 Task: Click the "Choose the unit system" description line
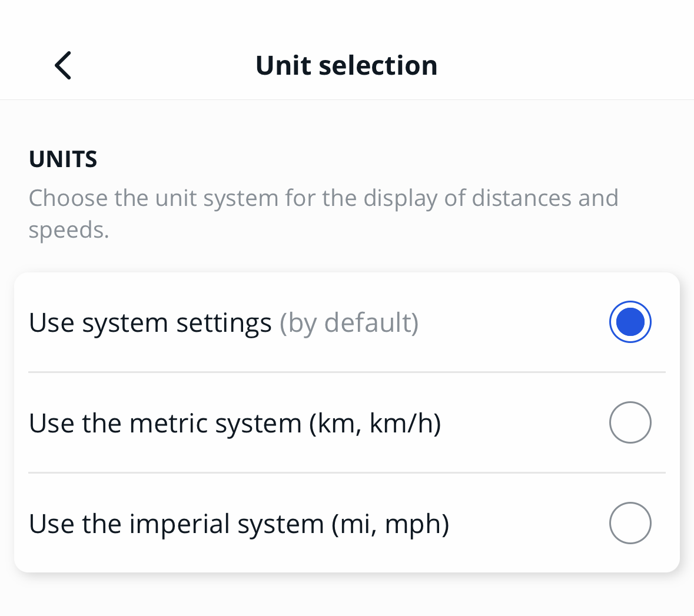click(235, 198)
